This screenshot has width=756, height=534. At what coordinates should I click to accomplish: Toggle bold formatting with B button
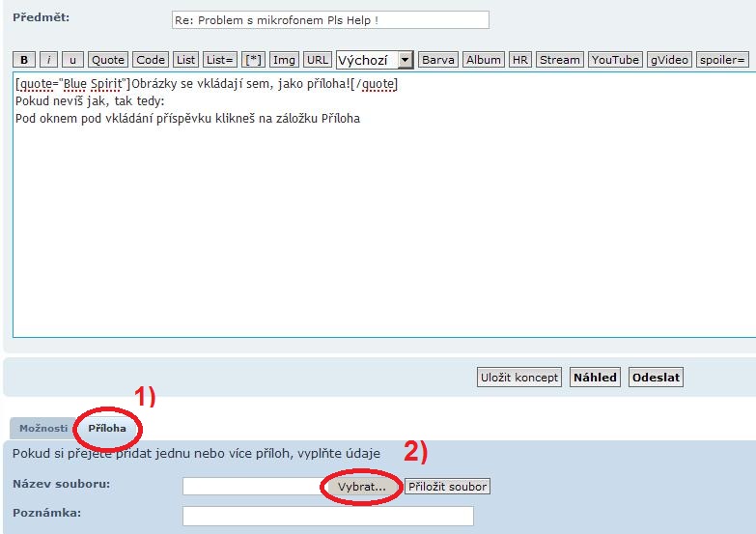(x=24, y=60)
